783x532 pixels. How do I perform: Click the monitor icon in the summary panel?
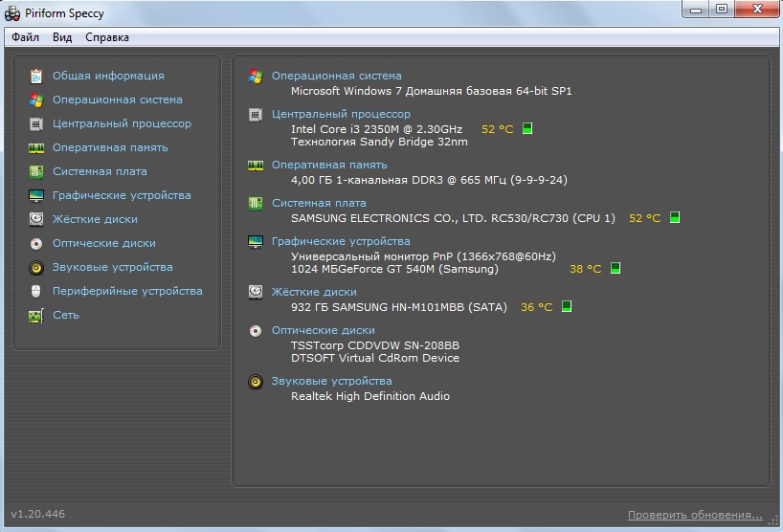coord(256,242)
